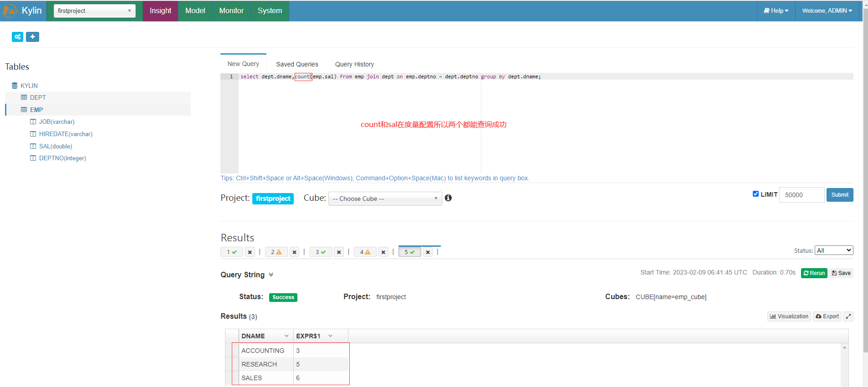Viewport: 868px width, 387px height.
Task: Select JOB(varchar) column
Action: [57, 122]
